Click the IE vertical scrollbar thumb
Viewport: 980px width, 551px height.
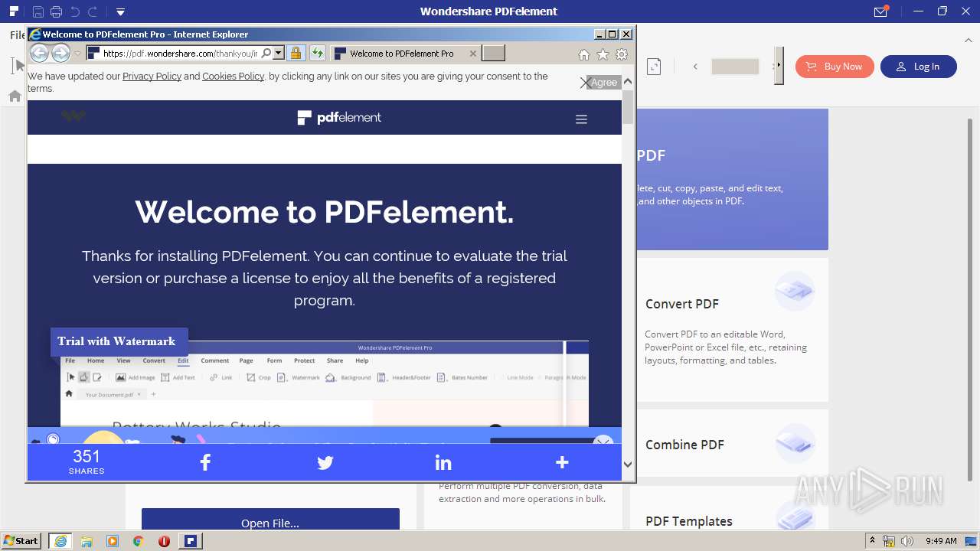tap(628, 107)
